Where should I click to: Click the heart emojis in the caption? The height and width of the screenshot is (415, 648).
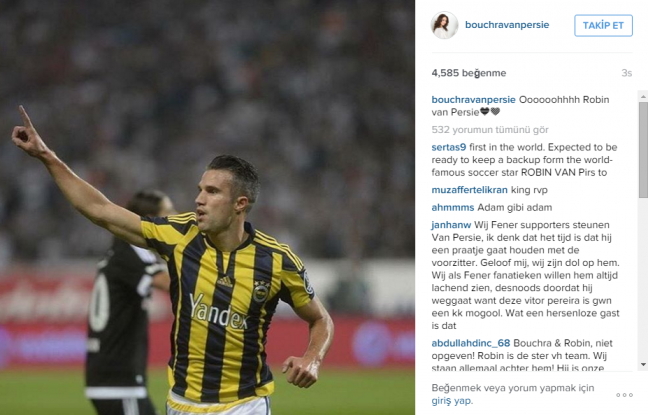(x=490, y=112)
